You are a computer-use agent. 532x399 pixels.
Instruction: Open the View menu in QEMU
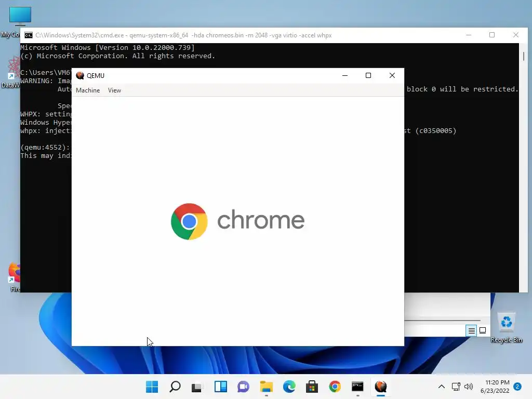pos(114,90)
